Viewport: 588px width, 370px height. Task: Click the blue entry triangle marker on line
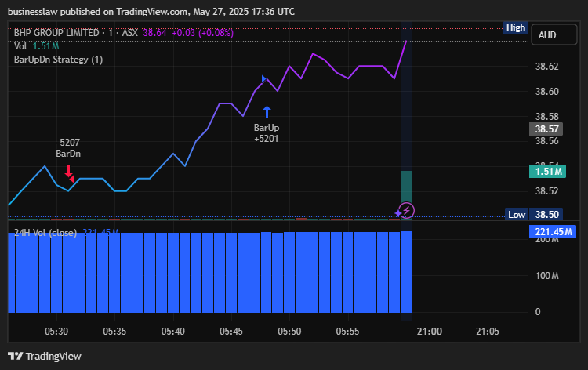tap(264, 78)
